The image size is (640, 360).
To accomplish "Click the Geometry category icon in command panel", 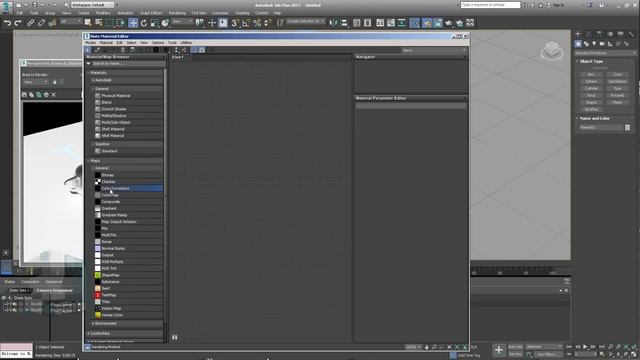I will coord(578,44).
